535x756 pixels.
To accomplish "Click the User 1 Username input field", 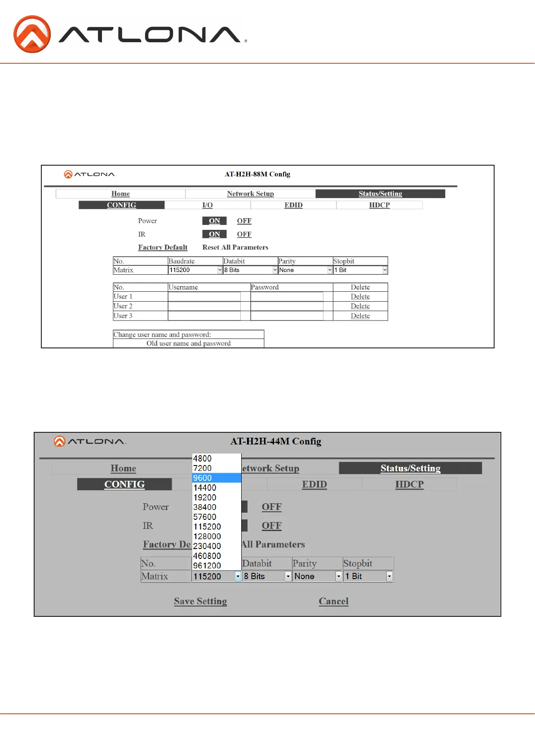I will point(204,297).
